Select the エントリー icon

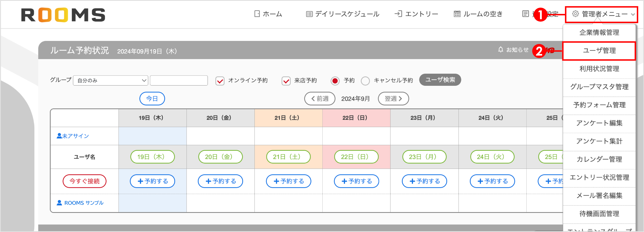(x=398, y=14)
